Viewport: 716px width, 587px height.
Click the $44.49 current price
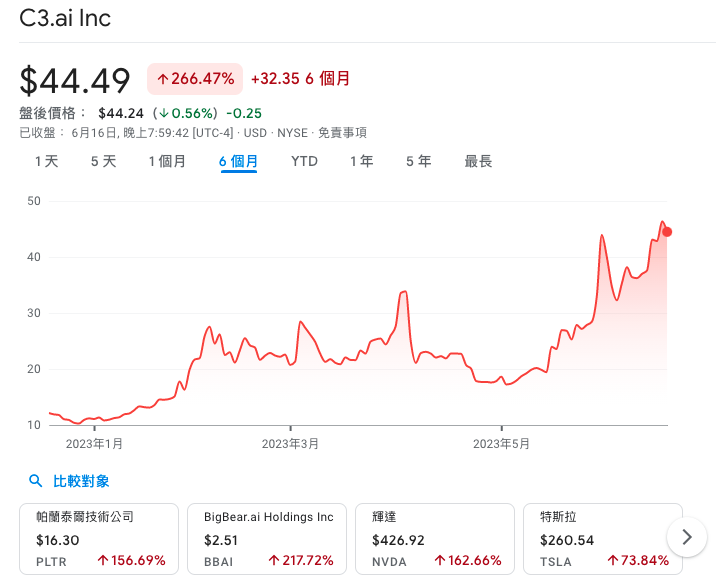click(75, 81)
